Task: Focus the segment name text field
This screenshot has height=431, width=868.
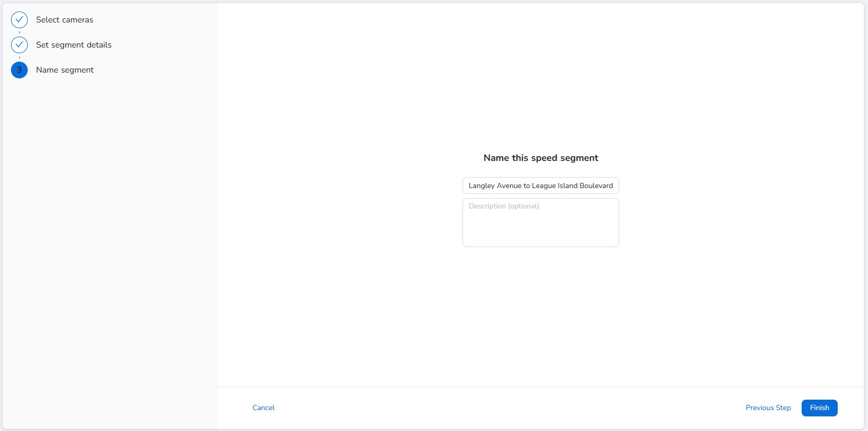Action: click(540, 185)
